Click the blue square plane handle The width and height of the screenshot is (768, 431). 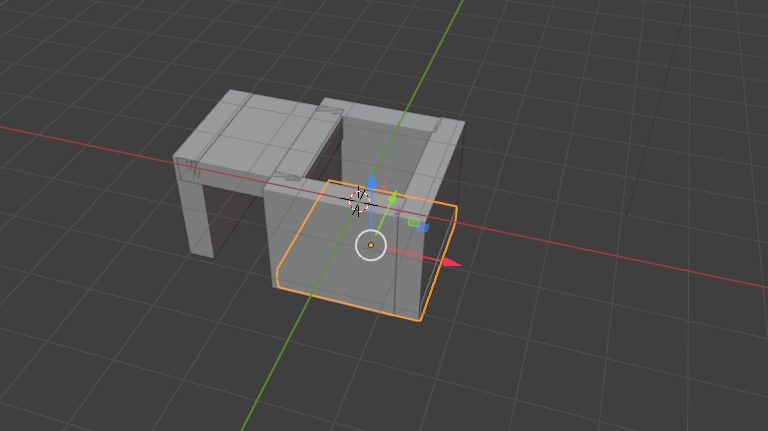(x=423, y=227)
